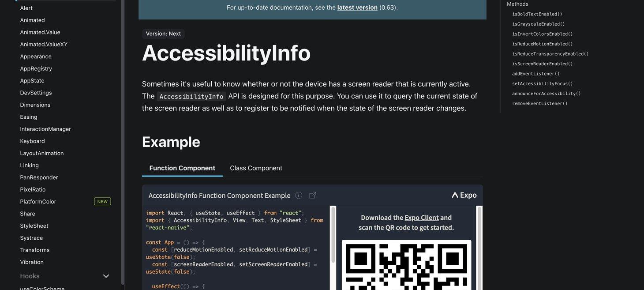The width and height of the screenshot is (644, 290).
Task: Click the preview pane scrollbar
Action: point(479,247)
